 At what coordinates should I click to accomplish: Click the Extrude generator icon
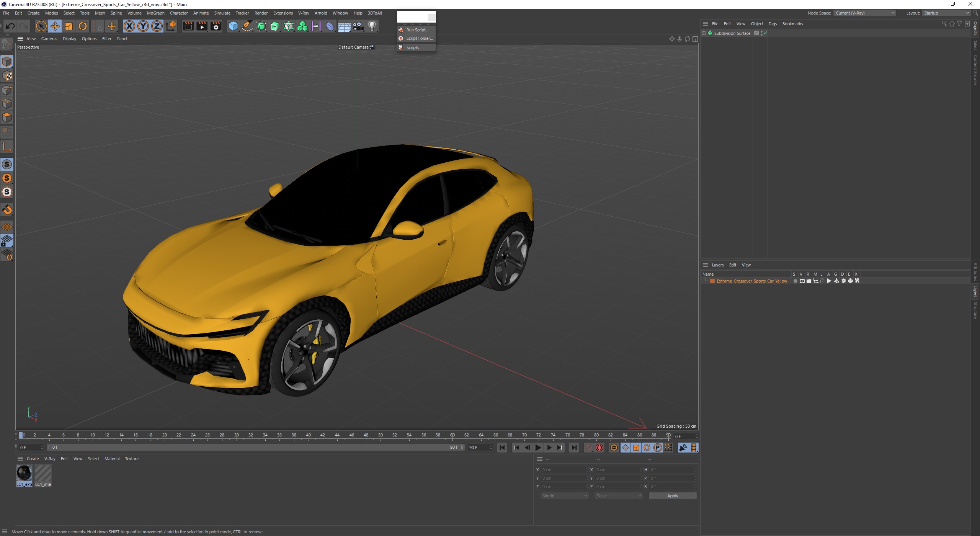(275, 26)
